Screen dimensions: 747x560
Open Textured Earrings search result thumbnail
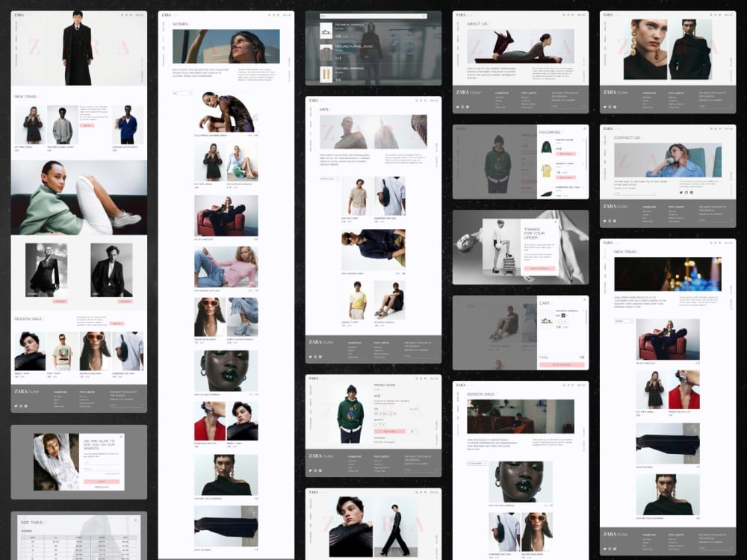click(x=326, y=75)
